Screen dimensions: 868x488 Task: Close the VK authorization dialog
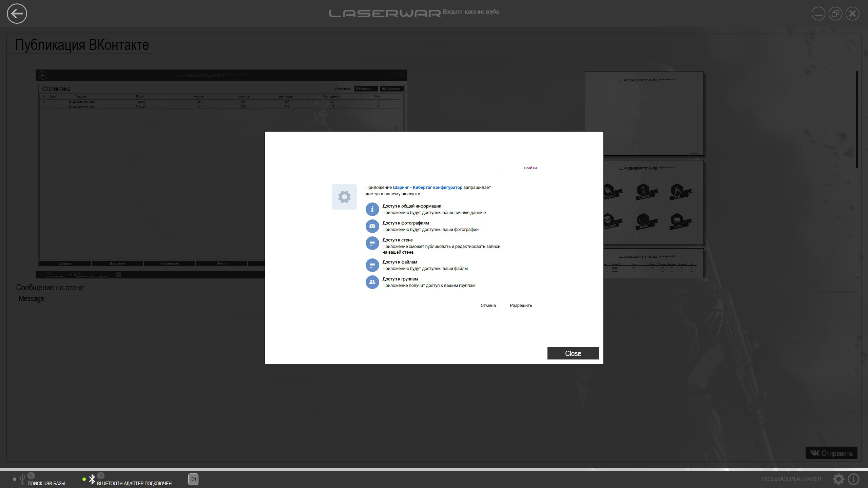[573, 353]
